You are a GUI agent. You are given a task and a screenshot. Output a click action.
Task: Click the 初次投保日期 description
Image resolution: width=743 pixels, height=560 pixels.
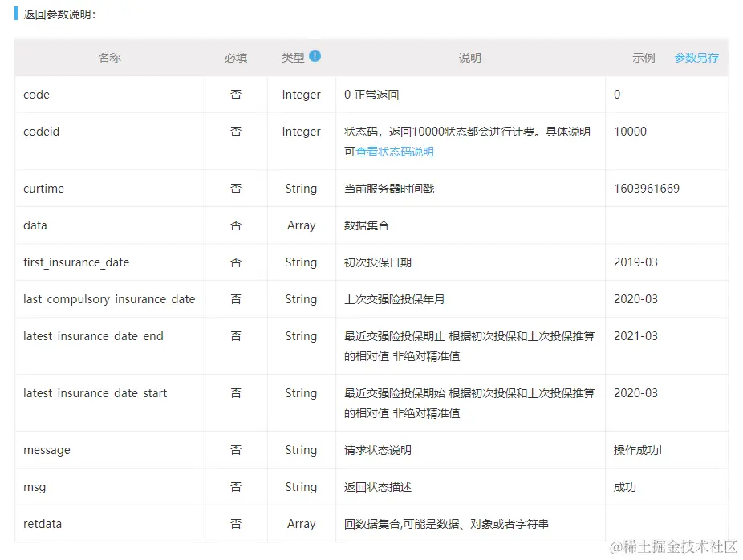pyautogui.click(x=378, y=262)
